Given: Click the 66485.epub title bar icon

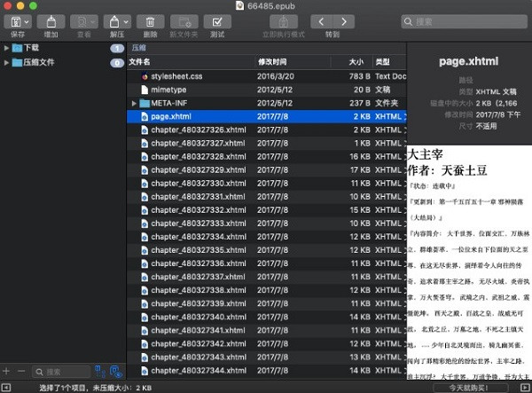Looking at the screenshot, I should 240,6.
